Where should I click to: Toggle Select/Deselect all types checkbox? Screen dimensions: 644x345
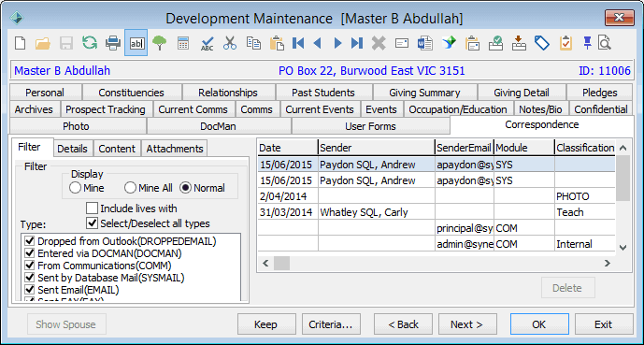[92, 223]
